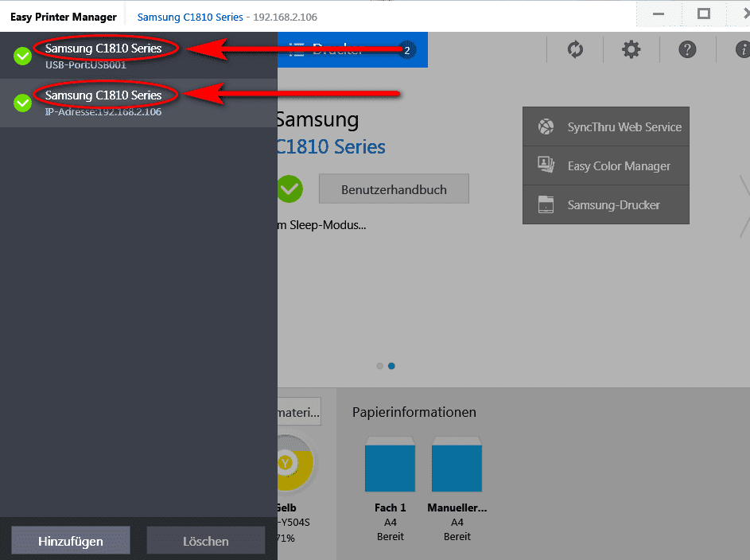Viewport: 750px width, 560px height.
Task: Click the Easy Printer Manager title
Action: tap(64, 17)
